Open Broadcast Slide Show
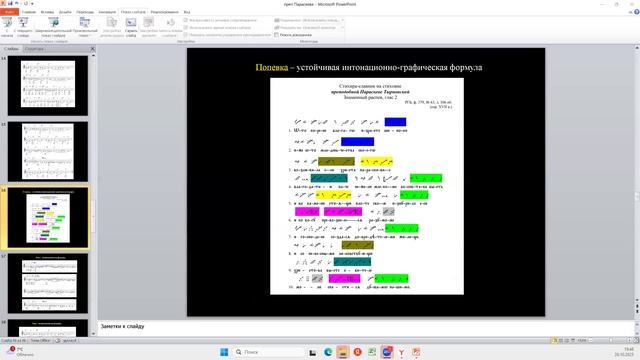 click(x=53, y=27)
